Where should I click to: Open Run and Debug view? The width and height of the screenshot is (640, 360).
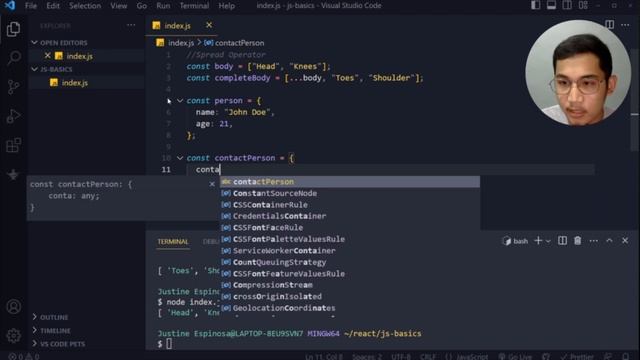click(x=13, y=116)
